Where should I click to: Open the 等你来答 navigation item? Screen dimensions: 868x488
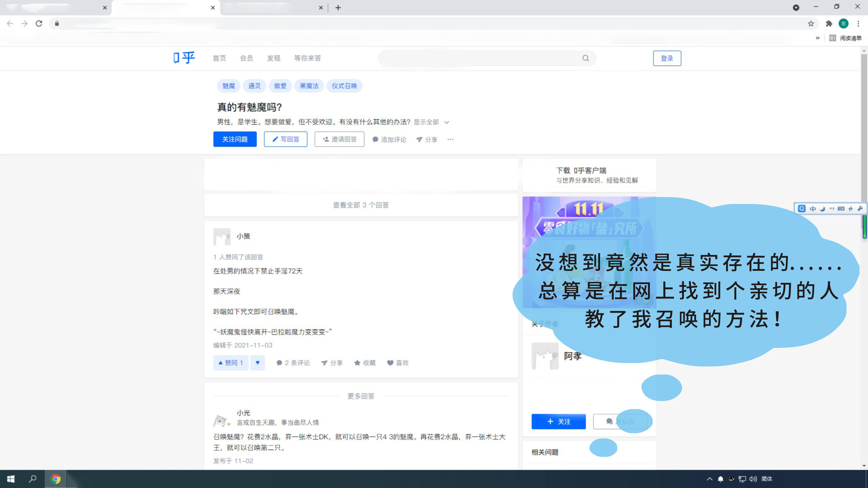307,58
